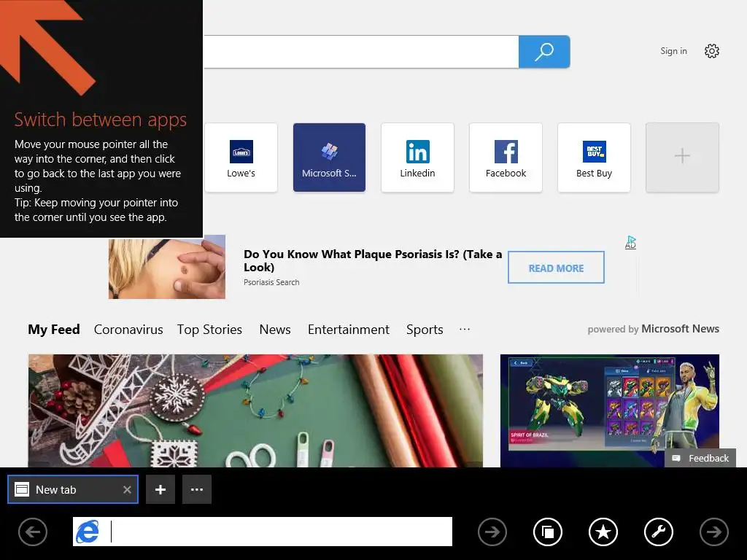This screenshot has width=747, height=560.
Task: Open the robot game story image
Action: 609,411
